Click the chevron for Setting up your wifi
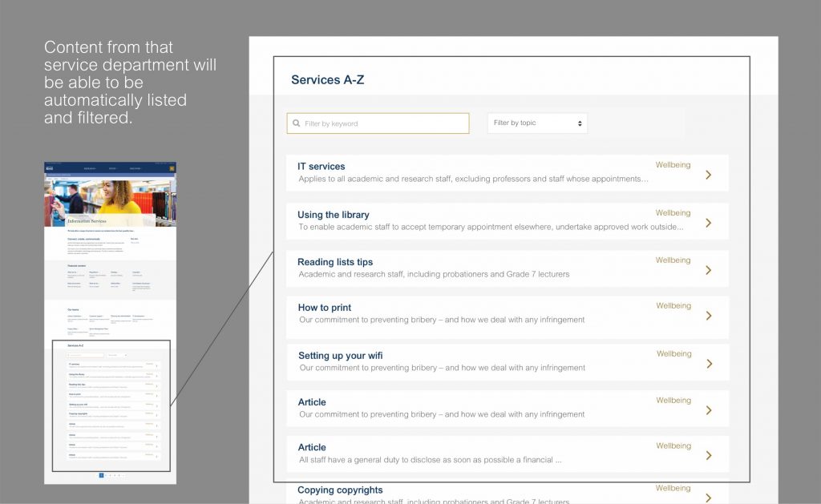 pos(708,364)
